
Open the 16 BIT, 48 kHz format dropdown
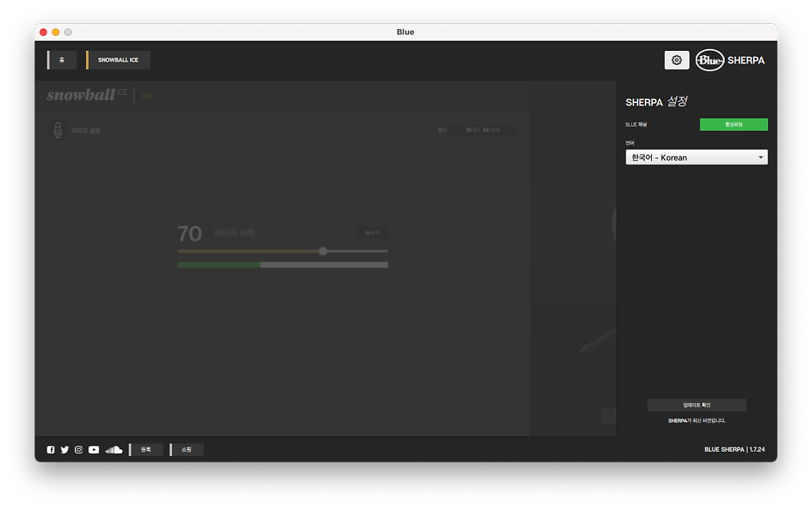tap(483, 130)
